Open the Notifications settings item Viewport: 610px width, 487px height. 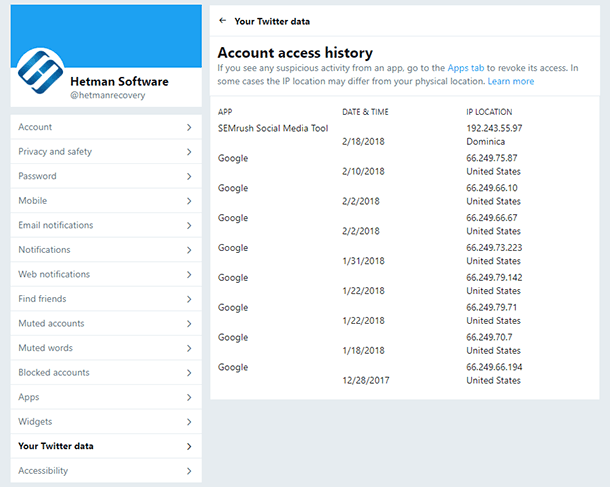(x=106, y=249)
